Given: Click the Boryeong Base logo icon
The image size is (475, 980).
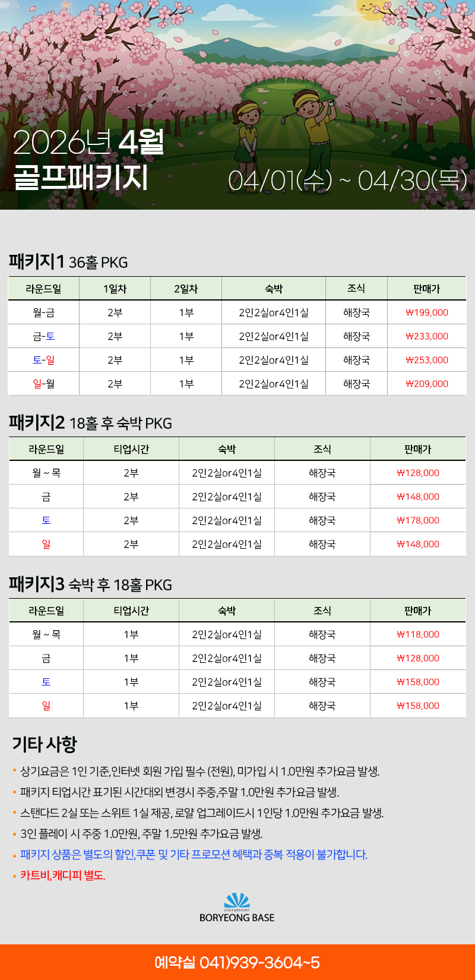Looking at the screenshot, I should (237, 900).
